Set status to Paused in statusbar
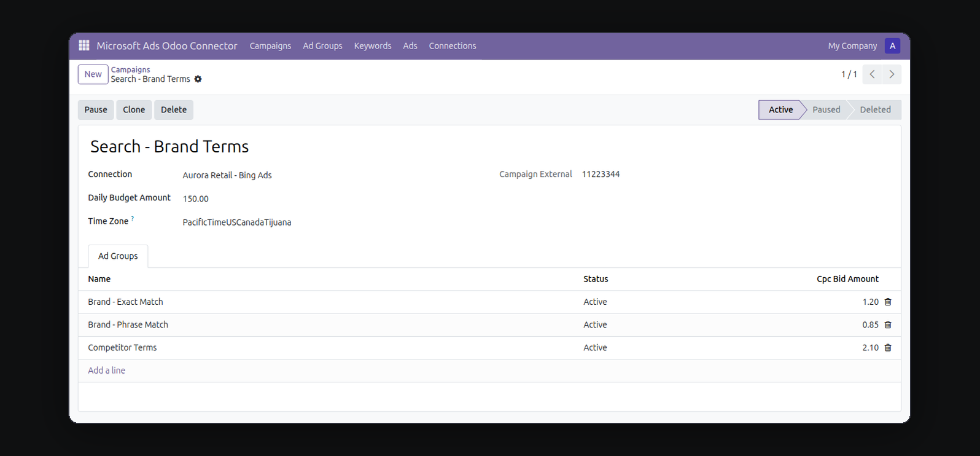Viewport: 980px width, 456px height. [826, 110]
